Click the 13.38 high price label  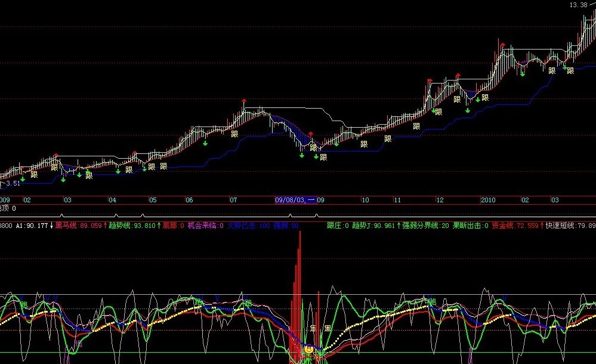click(579, 5)
